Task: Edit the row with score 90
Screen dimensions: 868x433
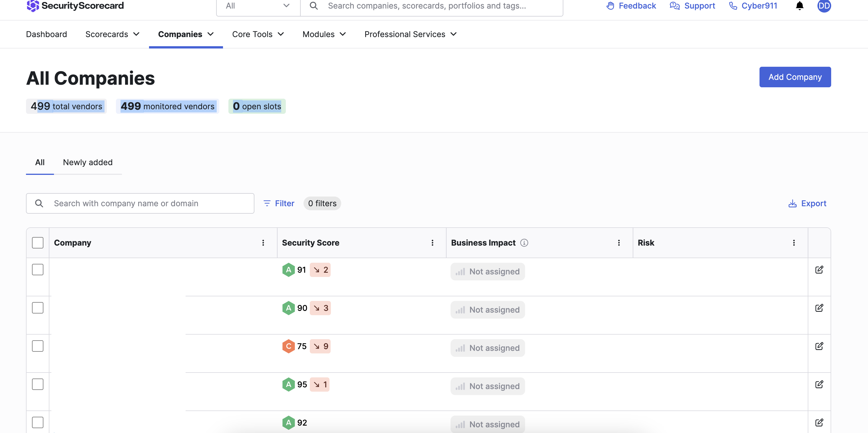Action: (819, 308)
